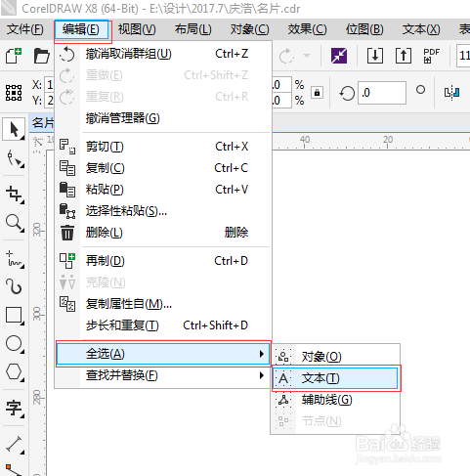This screenshot has height=476, width=470.
Task: Click the object origin grid icon
Action: pyautogui.click(x=14, y=93)
